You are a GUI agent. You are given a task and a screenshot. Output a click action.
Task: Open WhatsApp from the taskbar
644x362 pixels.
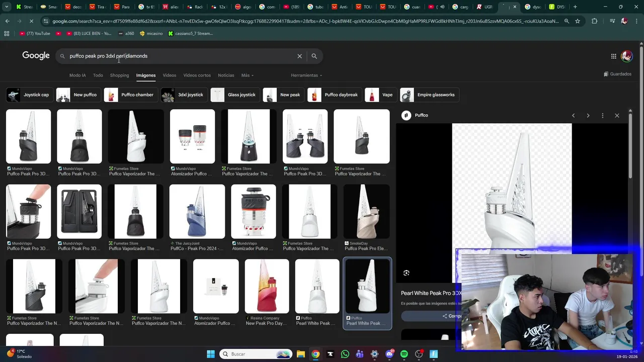click(x=345, y=354)
